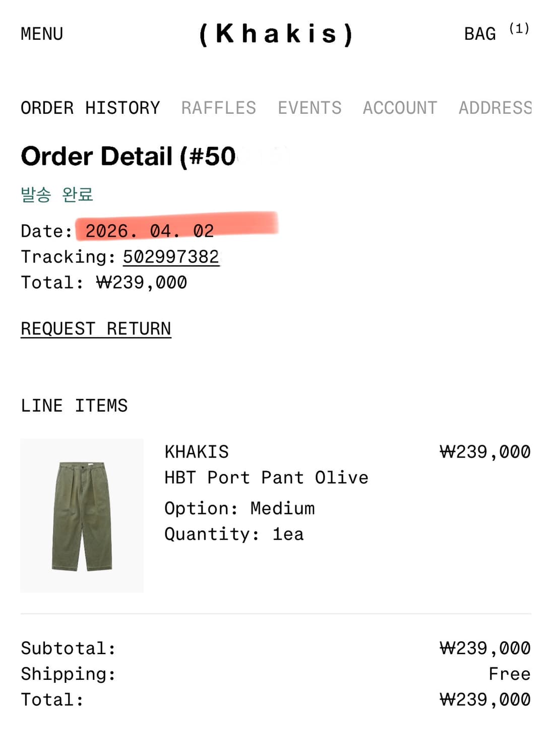Click the (Khakis) logo

(276, 33)
